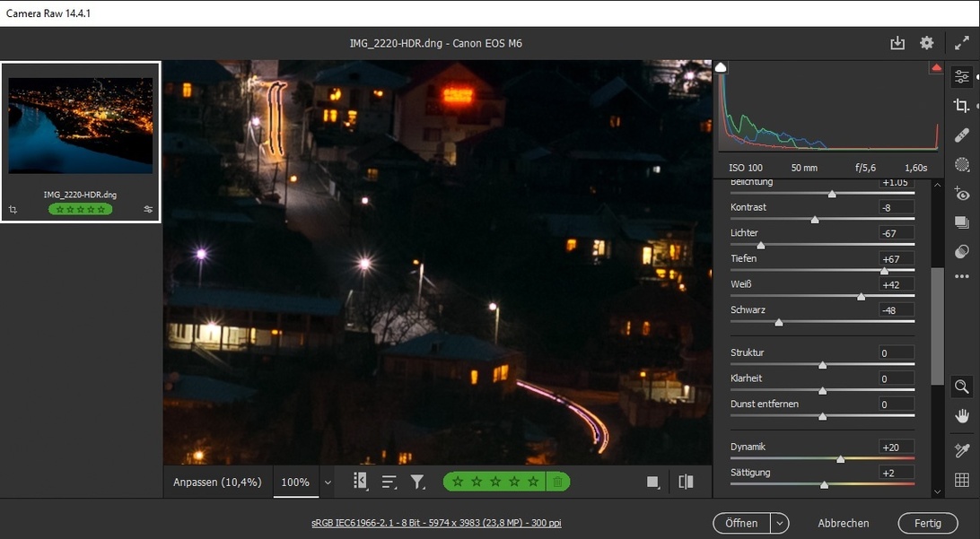Click the Save image icon at top
The height and width of the screenshot is (539, 980).
pyautogui.click(x=897, y=43)
